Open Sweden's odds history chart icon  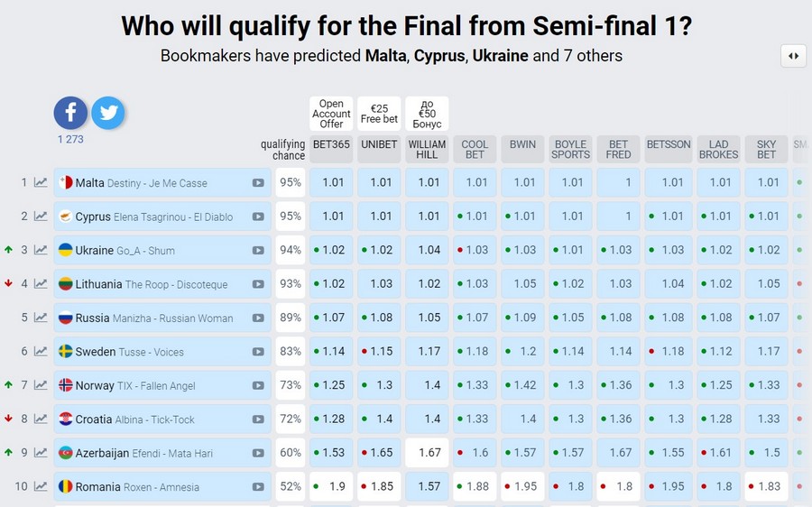click(x=41, y=352)
